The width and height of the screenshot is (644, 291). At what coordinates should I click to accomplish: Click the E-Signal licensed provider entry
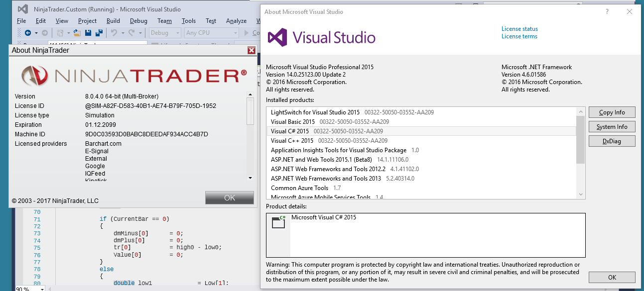coord(97,151)
